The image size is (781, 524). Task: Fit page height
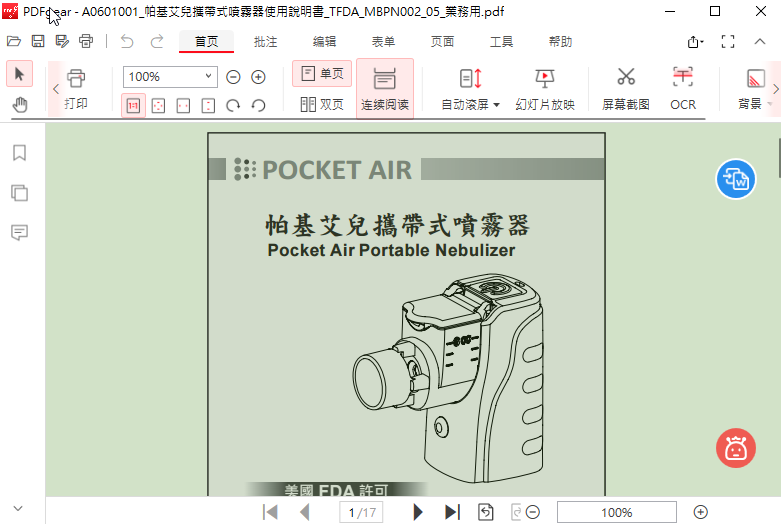208,106
